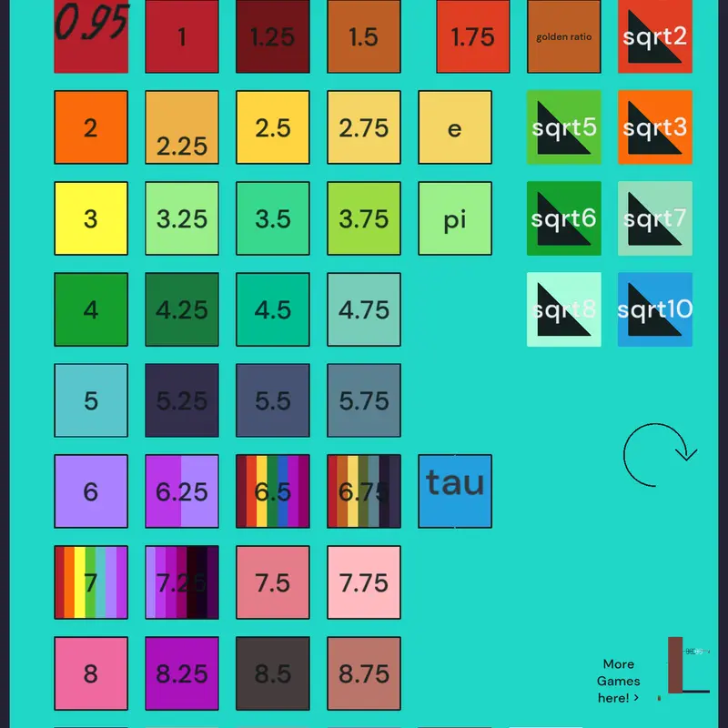Select the dark gray 8.5 tile
This screenshot has height=728, width=728.
click(x=273, y=673)
